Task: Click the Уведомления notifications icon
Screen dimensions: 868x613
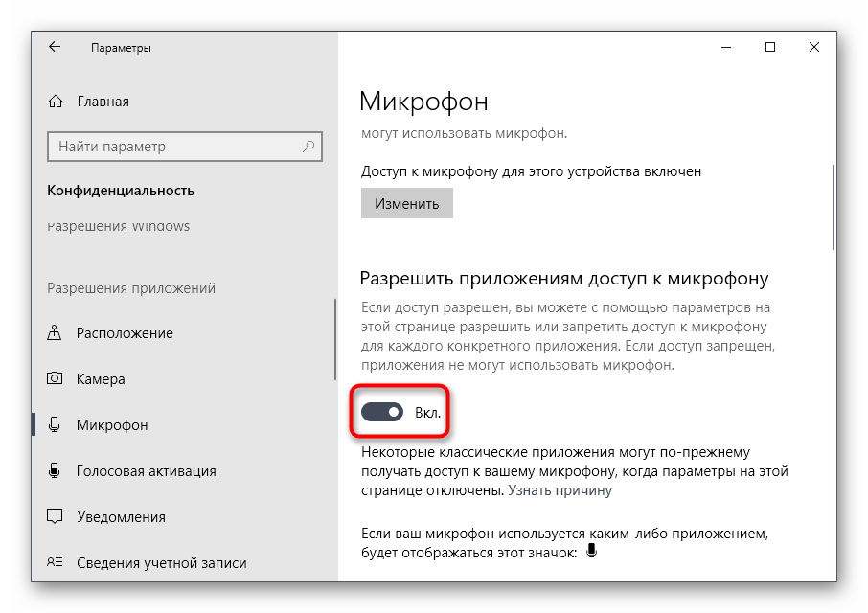Action: 56,517
